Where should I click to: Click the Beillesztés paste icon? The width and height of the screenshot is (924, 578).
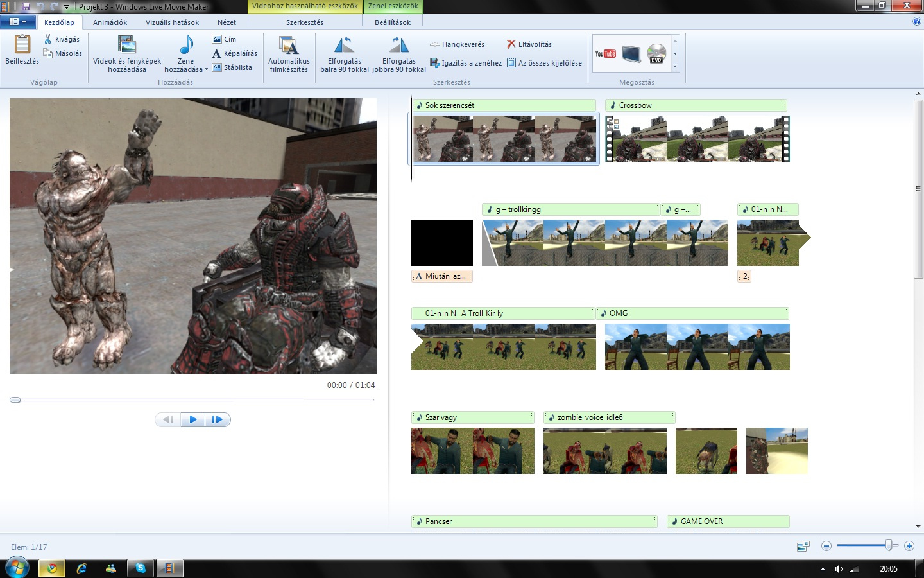[x=22, y=44]
